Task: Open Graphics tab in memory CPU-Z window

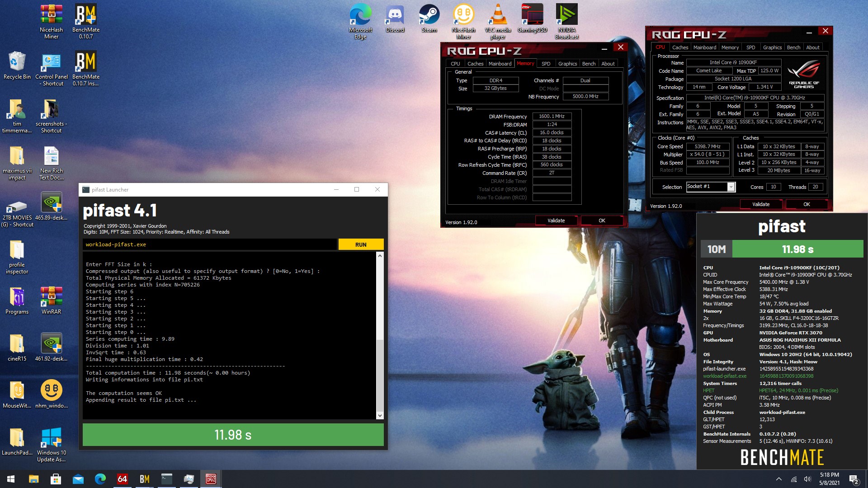Action: click(x=567, y=64)
